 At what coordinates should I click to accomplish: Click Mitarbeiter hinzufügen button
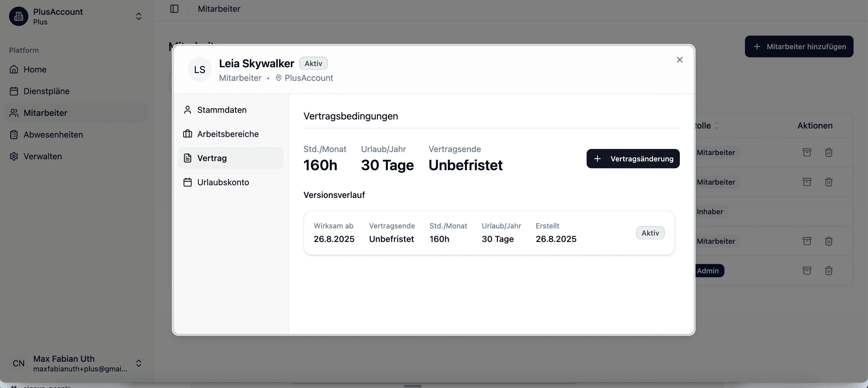[x=799, y=46]
